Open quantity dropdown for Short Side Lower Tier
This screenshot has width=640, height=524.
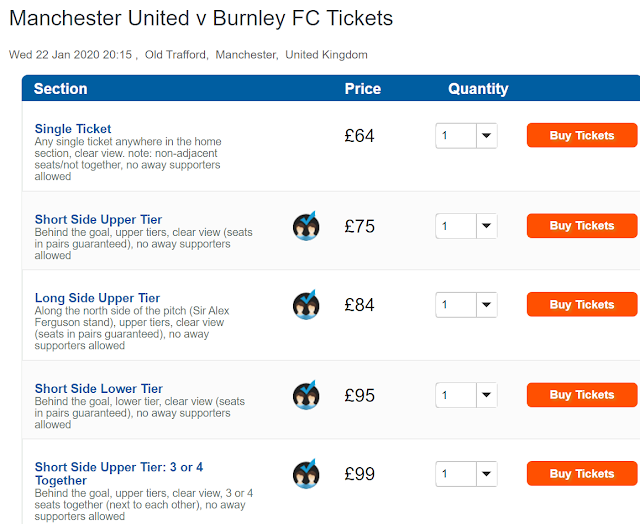(x=466, y=395)
